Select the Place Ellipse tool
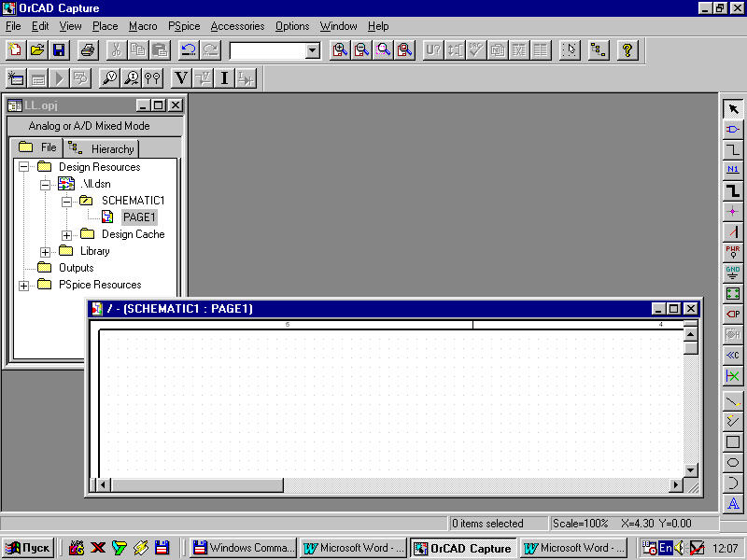This screenshot has height=560, width=747. 733,462
